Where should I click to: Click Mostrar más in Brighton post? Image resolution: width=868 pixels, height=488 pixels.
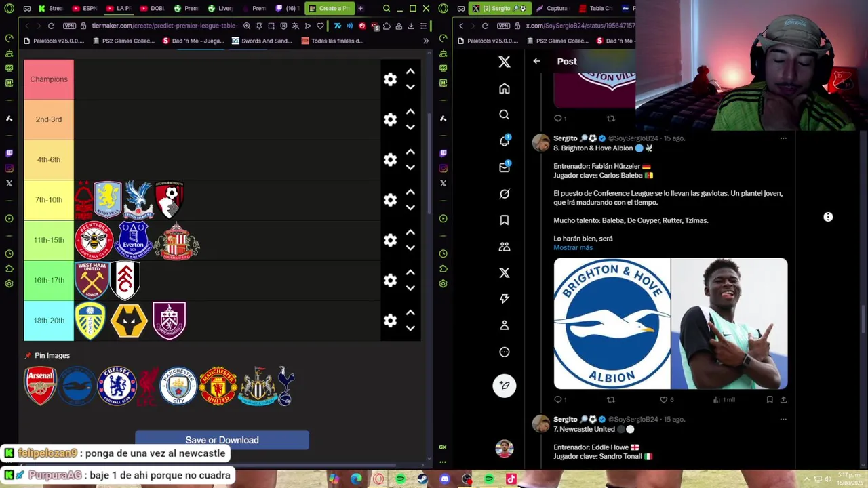[573, 247]
